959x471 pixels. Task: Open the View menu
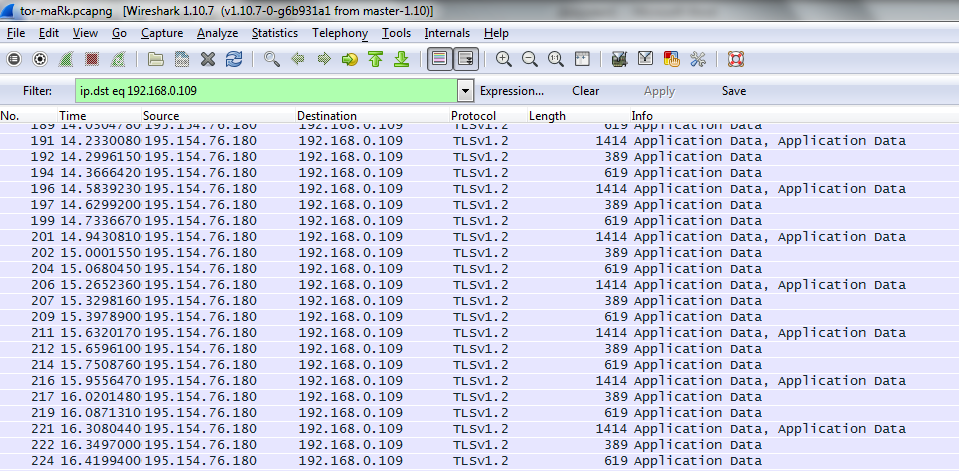[85, 33]
